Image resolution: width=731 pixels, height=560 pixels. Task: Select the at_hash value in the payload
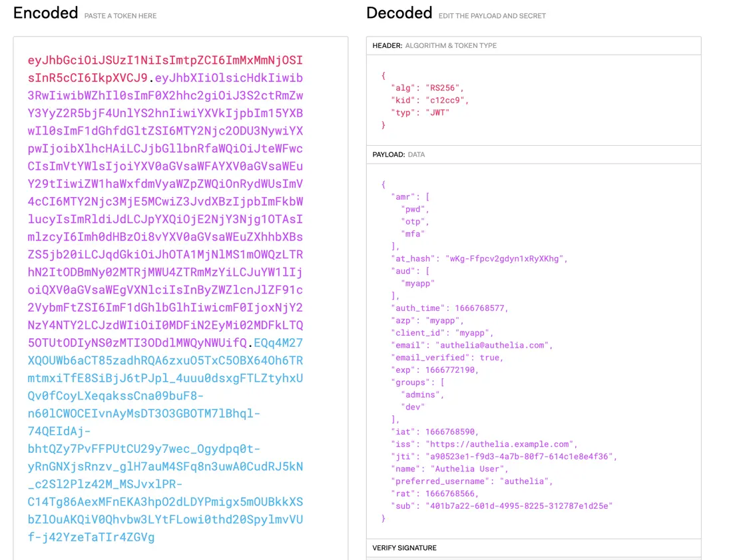coord(506,258)
